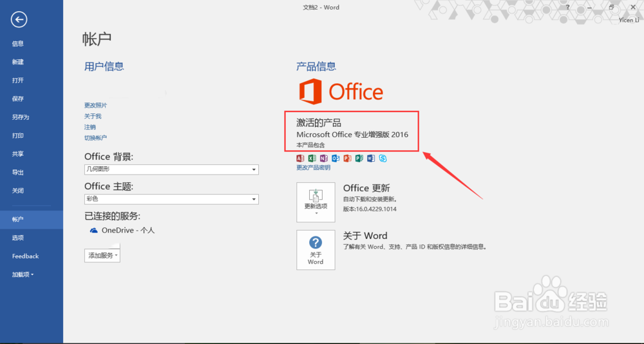Click the '文档2 - Word' window title

click(320, 7)
